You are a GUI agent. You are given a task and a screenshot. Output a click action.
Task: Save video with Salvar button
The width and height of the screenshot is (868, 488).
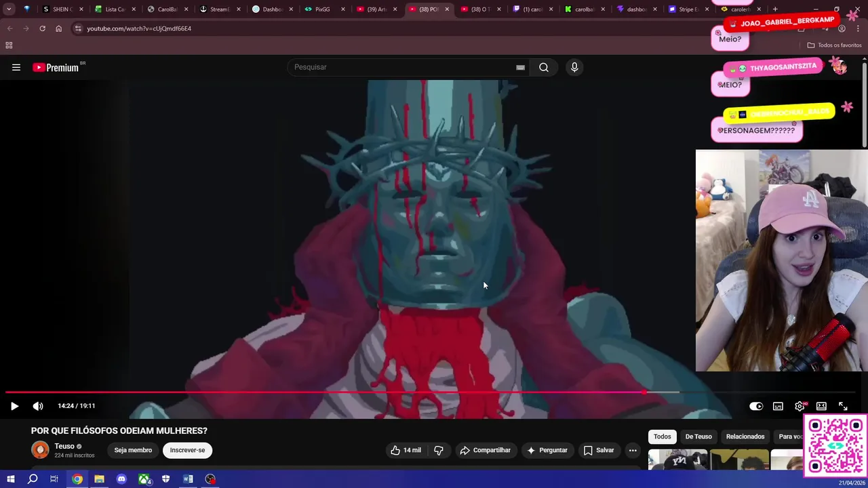point(599,450)
